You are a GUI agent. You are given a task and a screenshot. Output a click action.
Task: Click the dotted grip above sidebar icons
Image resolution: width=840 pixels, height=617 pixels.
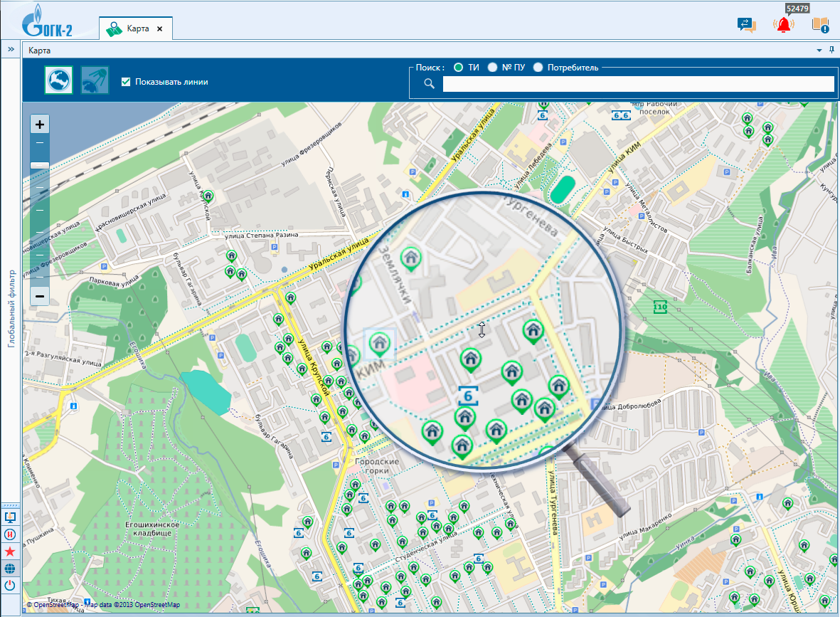(x=10, y=505)
